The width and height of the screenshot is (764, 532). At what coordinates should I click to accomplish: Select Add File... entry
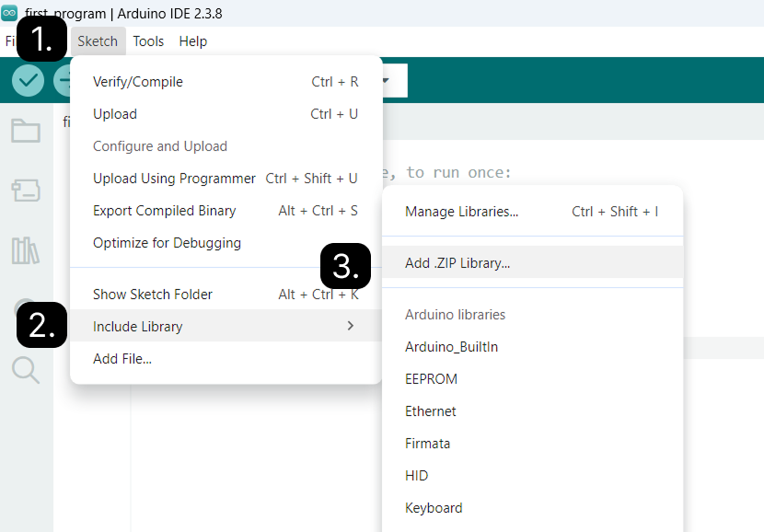(x=226, y=359)
